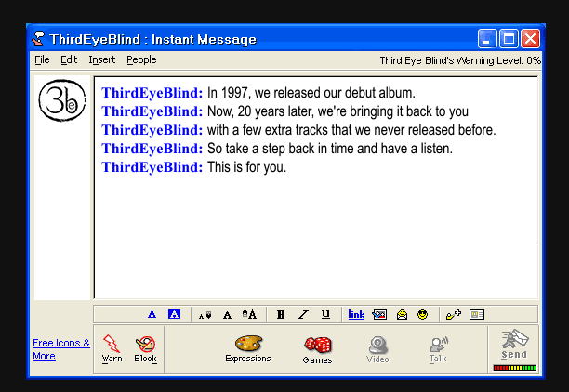The width and height of the screenshot is (569, 392).
Task: Insert a hyperlink with the link button
Action: tap(356, 314)
